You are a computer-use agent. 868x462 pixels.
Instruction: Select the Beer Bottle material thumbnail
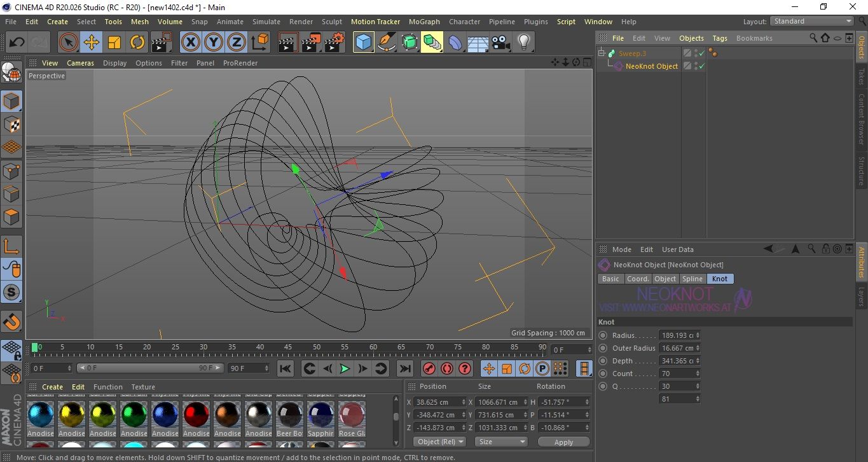(289, 415)
